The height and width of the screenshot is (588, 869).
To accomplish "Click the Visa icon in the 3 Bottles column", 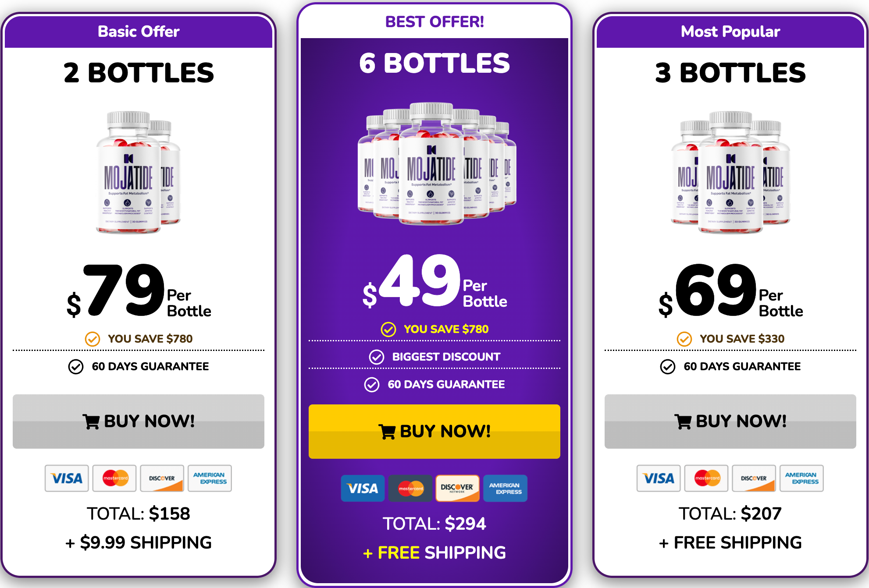I will [659, 478].
